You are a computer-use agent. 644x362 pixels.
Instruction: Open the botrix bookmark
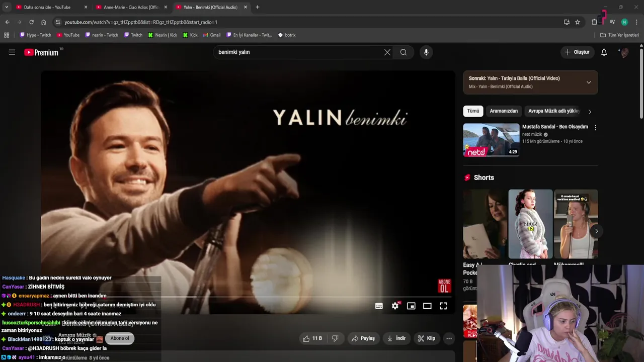click(287, 35)
